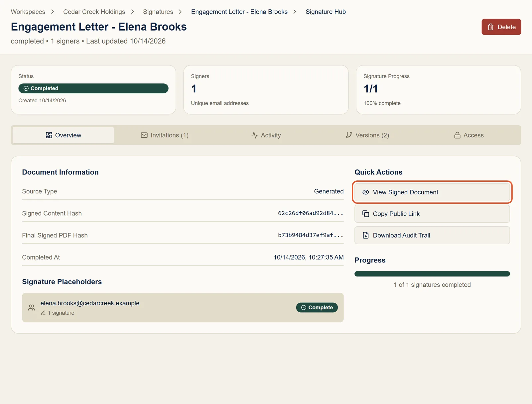
Task: Click the trash icon in Delete button
Action: click(x=490, y=27)
